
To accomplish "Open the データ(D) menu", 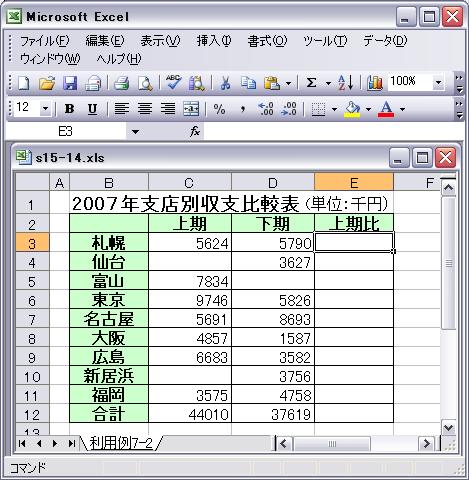I will 385,41.
